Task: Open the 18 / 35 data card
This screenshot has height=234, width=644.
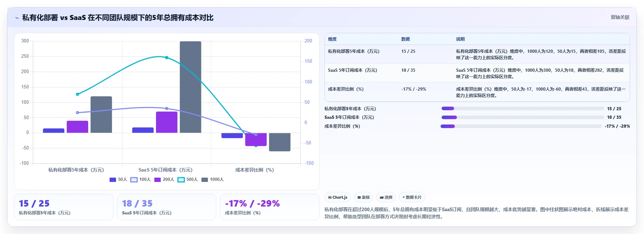Action: coord(167,207)
